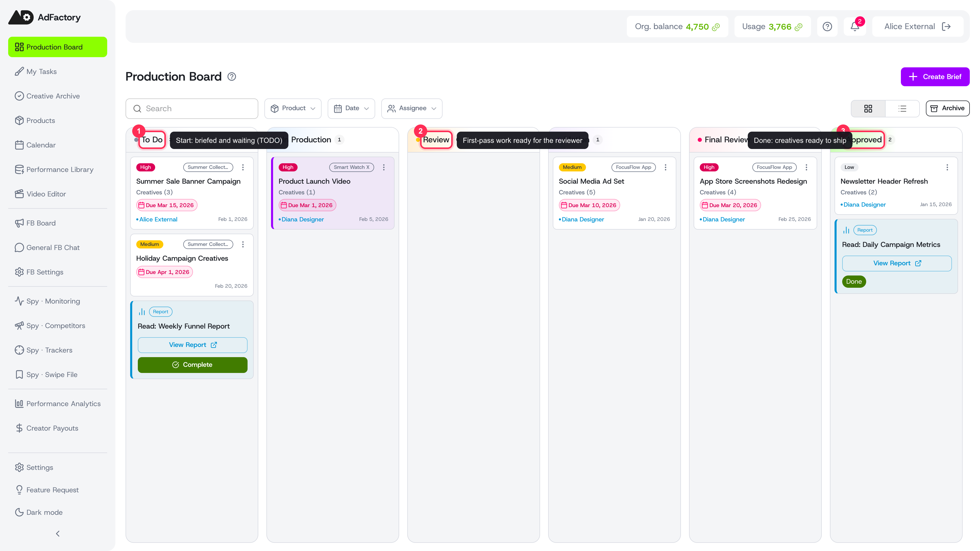Click the High badge on App Store Screenshots Redesign
Viewport: 980px width, 551px height.
click(x=709, y=167)
